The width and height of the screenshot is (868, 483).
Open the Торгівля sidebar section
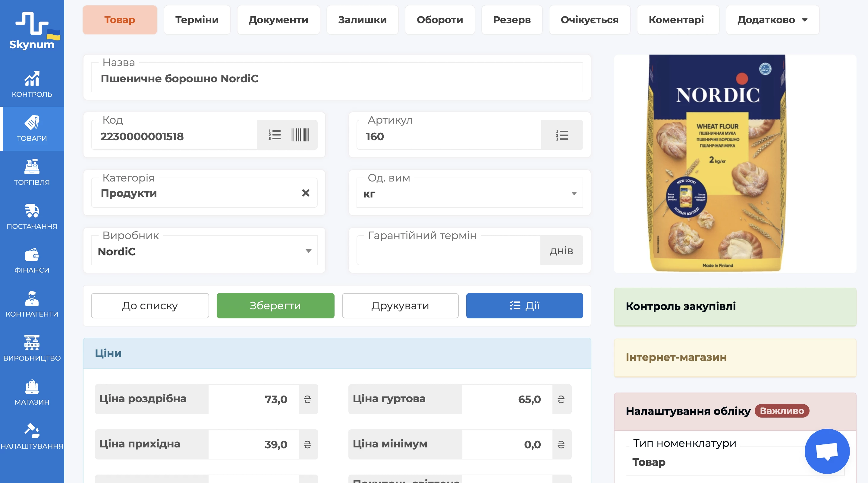click(x=32, y=172)
